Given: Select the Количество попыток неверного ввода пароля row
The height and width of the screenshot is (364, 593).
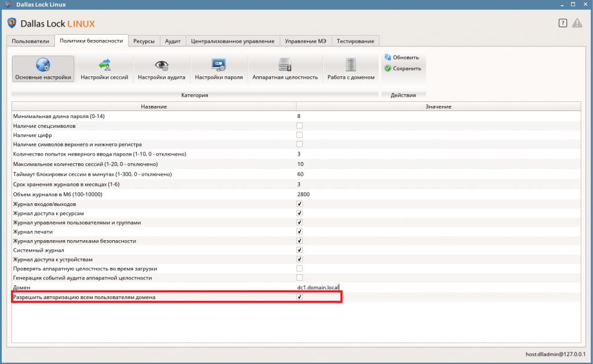Looking at the screenshot, I should (296, 154).
